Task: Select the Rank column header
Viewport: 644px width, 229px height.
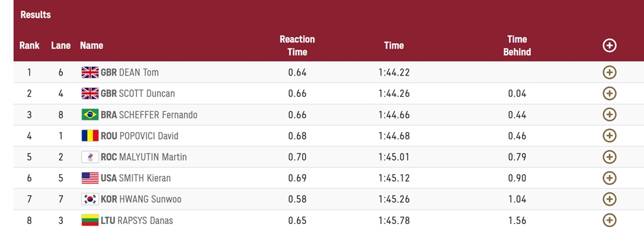Action: click(30, 46)
